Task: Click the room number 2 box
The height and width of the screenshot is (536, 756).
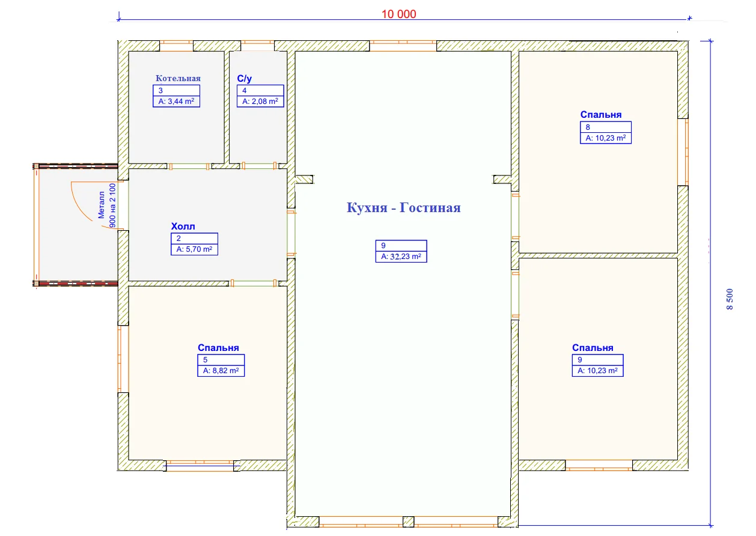Action: 194,238
